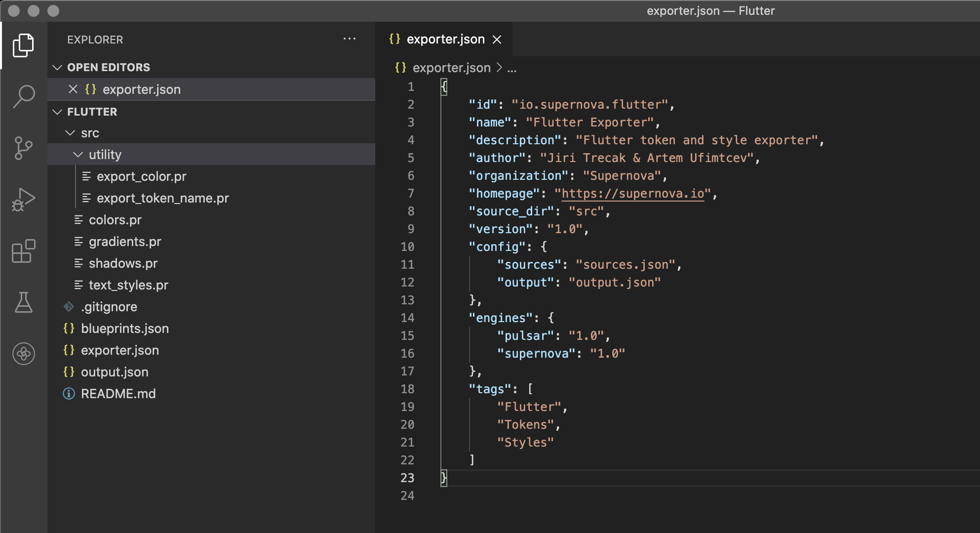Click the breadcrumb ellipsis after exporter.json
The width and height of the screenshot is (980, 533).
512,68
